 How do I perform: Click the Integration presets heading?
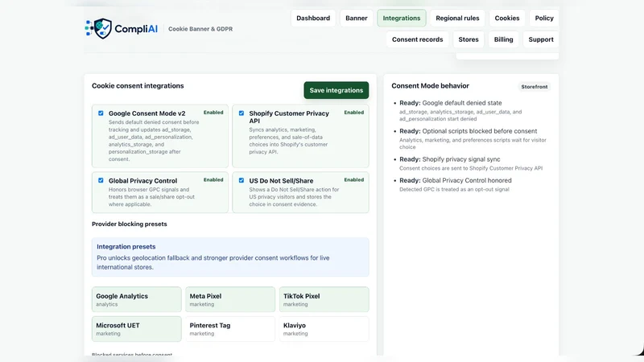126,247
